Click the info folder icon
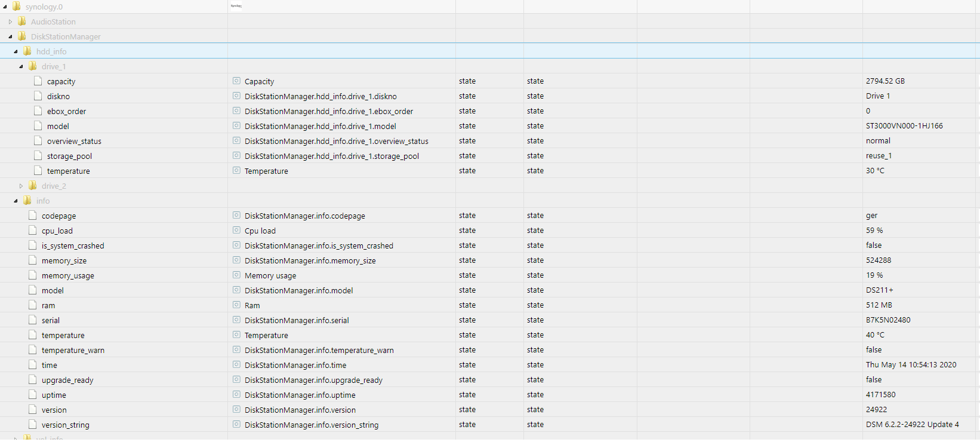 (27, 200)
